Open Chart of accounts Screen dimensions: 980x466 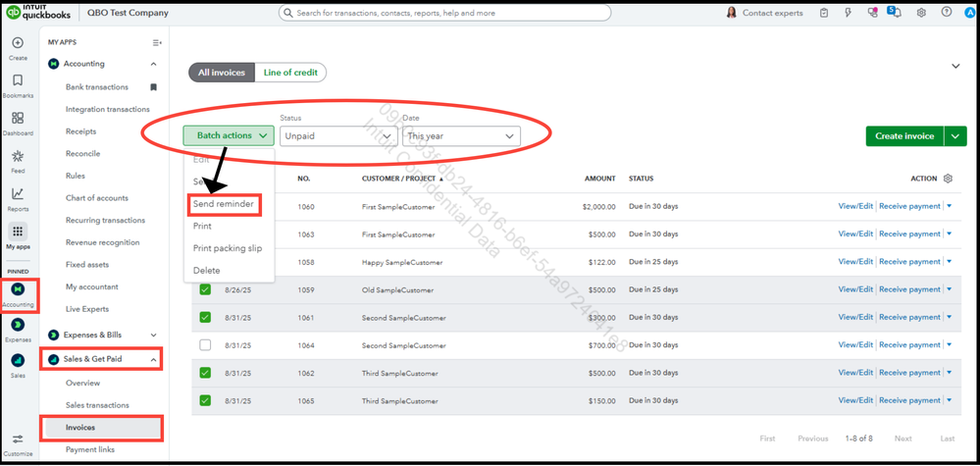(97, 198)
